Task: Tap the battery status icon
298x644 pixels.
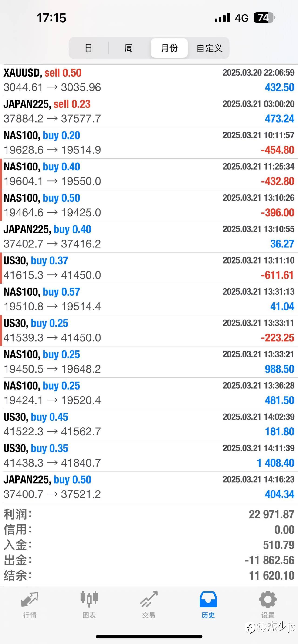Action: pos(264,18)
